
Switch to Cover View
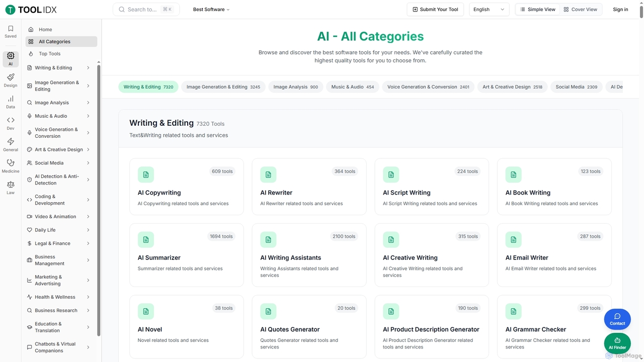tap(581, 10)
